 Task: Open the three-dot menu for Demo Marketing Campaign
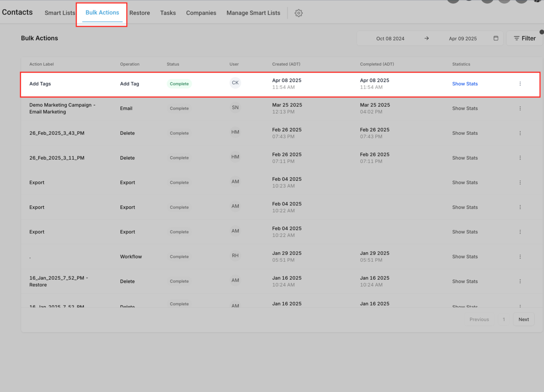coord(520,108)
